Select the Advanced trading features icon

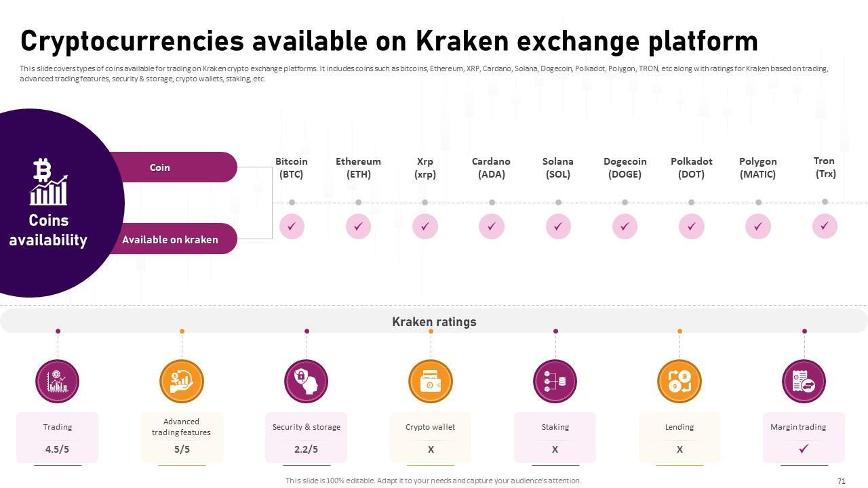click(x=182, y=381)
